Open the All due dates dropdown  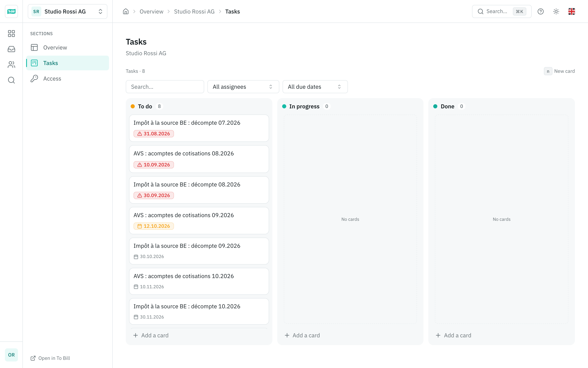pyautogui.click(x=315, y=87)
